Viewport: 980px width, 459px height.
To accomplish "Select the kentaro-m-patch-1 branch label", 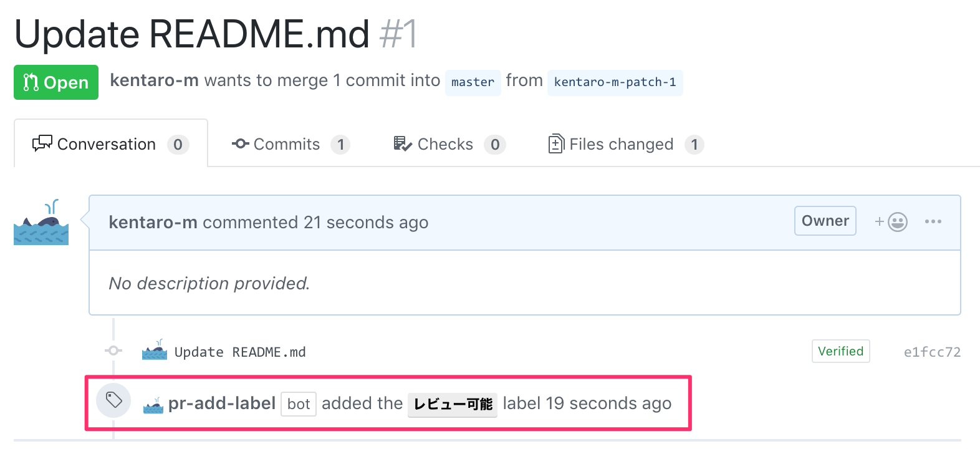I will (615, 82).
